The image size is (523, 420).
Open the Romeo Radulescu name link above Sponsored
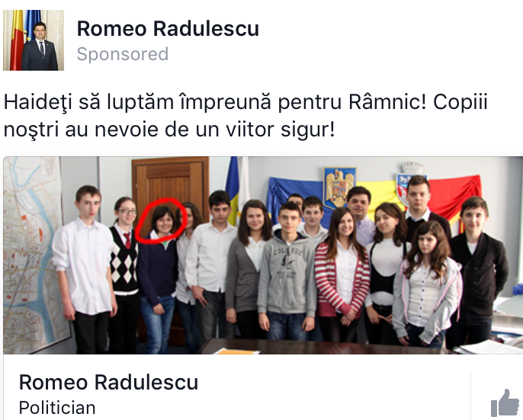[168, 29]
